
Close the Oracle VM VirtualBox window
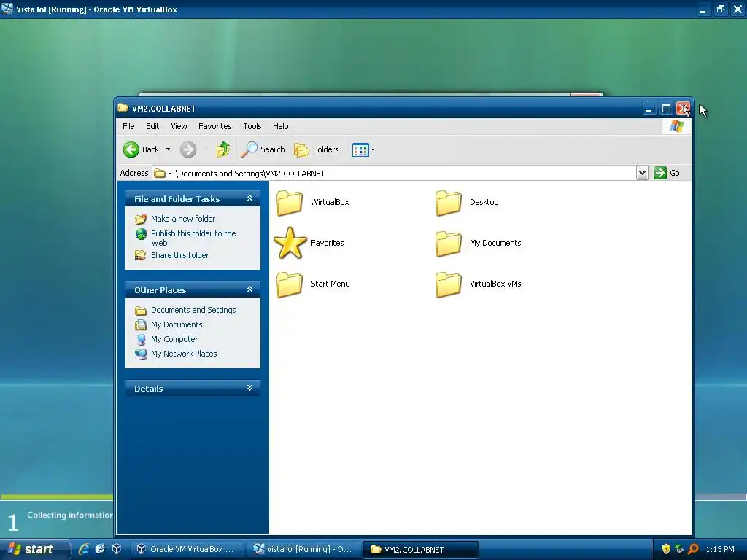738,9
